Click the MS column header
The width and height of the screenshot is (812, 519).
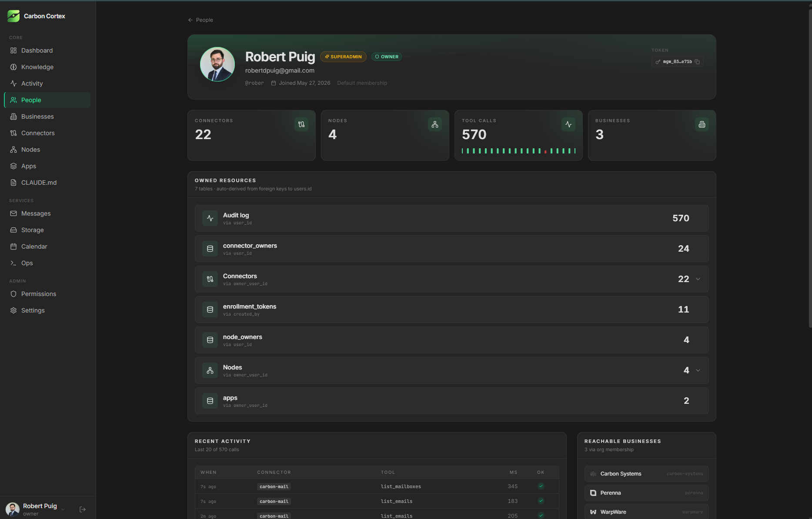tap(514, 472)
